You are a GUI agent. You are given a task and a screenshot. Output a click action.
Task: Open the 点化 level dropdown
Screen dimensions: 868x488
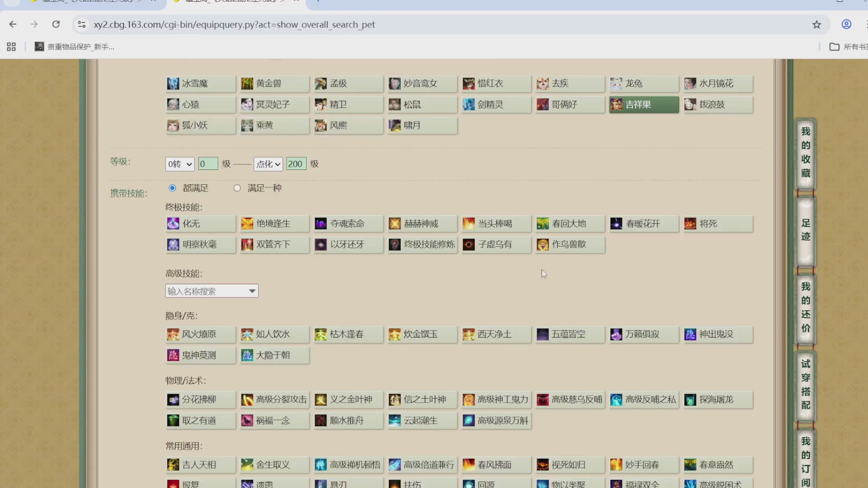[268, 164]
